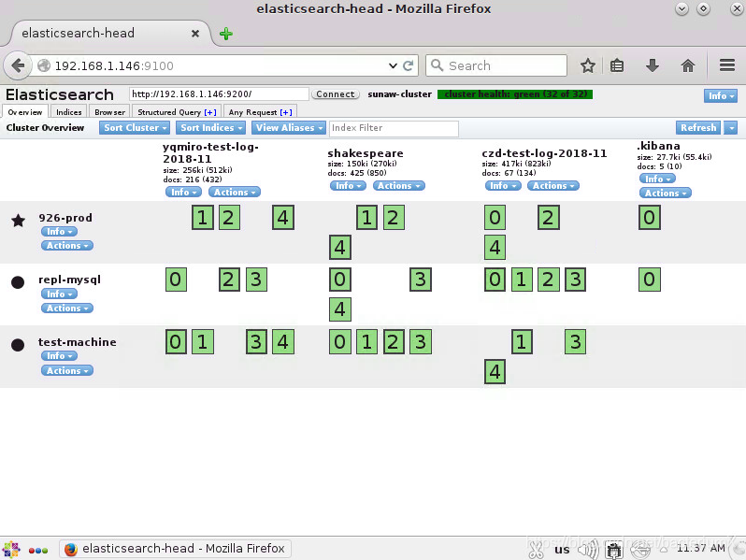The width and height of the screenshot is (746, 560).
Task: Open the downloads arrow icon
Action: pos(653,65)
